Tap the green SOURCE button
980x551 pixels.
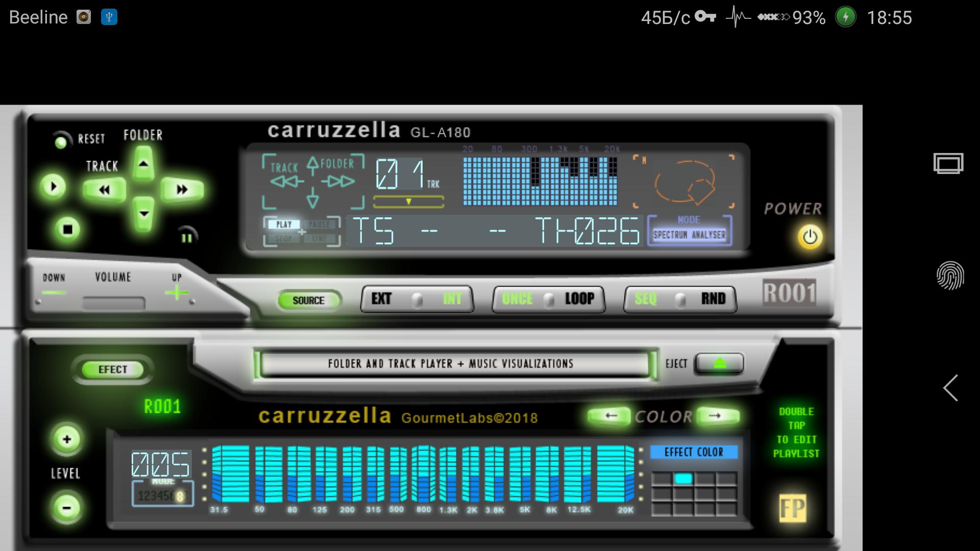coord(309,300)
